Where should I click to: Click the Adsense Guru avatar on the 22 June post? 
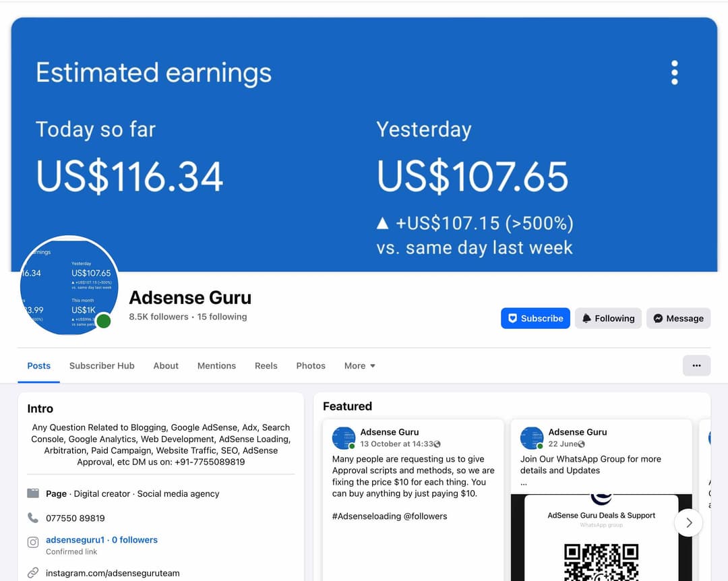point(532,438)
